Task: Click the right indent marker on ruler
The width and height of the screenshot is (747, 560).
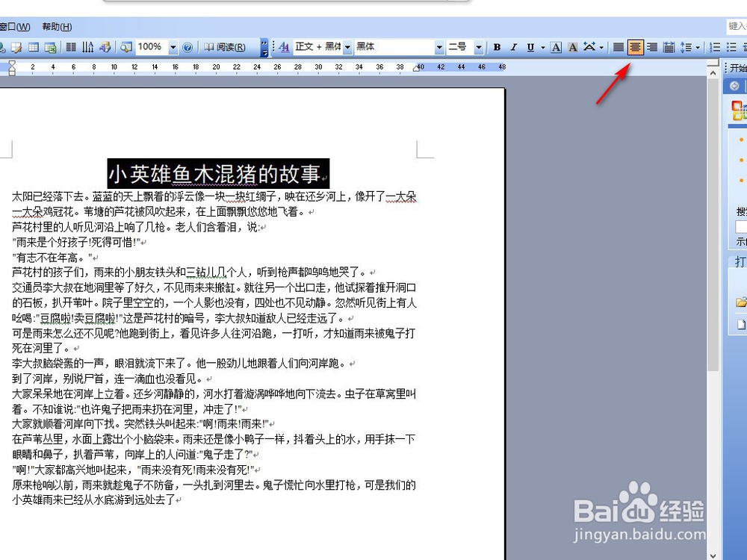Action: [416, 69]
